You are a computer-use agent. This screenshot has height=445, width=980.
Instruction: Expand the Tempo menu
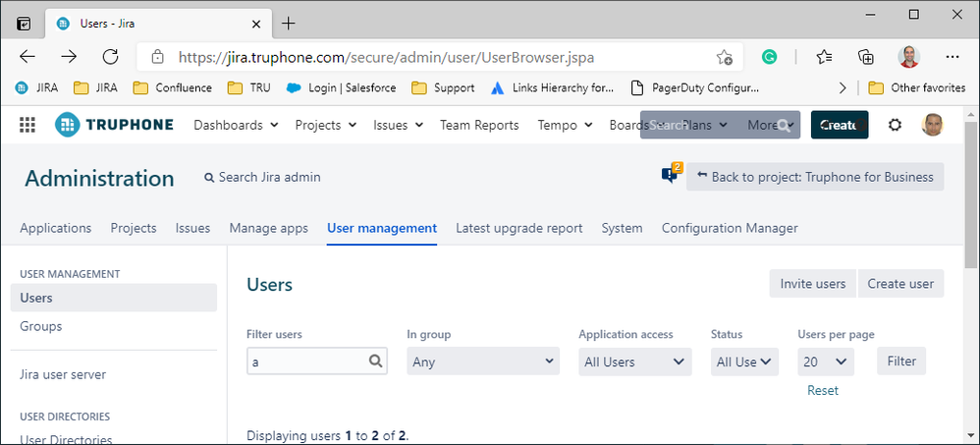click(565, 125)
